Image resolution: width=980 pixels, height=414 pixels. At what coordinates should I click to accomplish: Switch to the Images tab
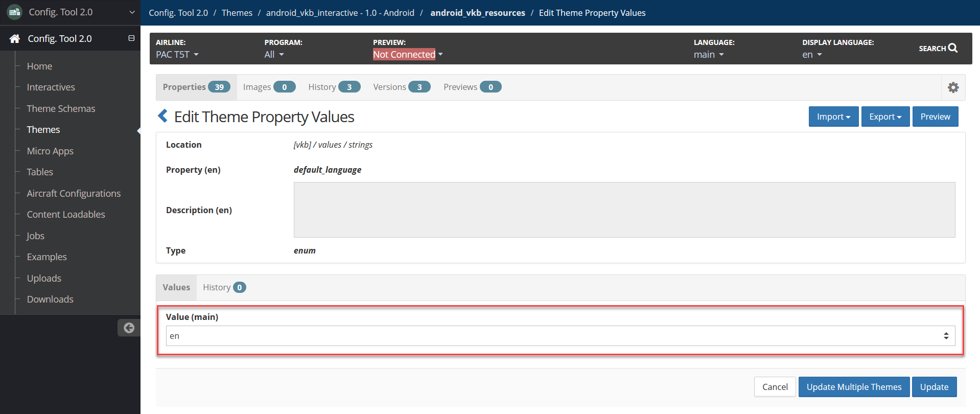click(269, 87)
